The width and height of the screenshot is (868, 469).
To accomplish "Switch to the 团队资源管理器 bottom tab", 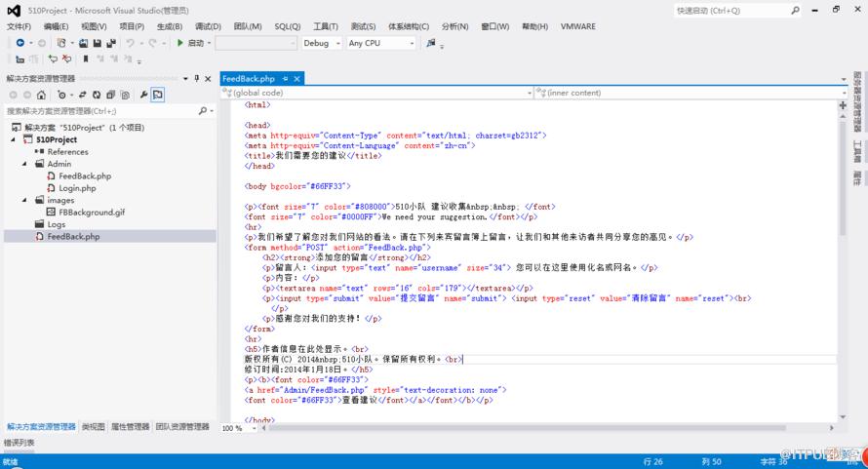I will coord(182,427).
